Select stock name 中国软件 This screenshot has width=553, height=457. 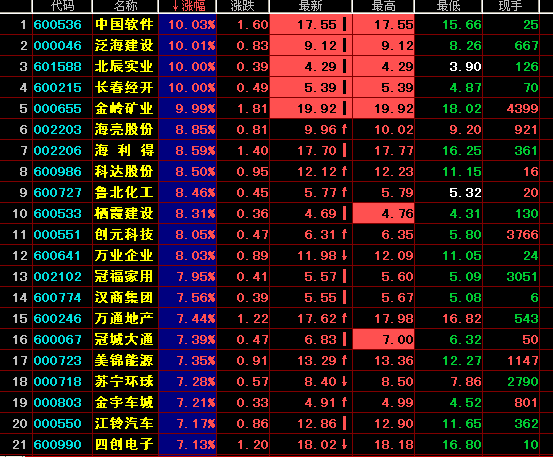pyautogui.click(x=124, y=25)
